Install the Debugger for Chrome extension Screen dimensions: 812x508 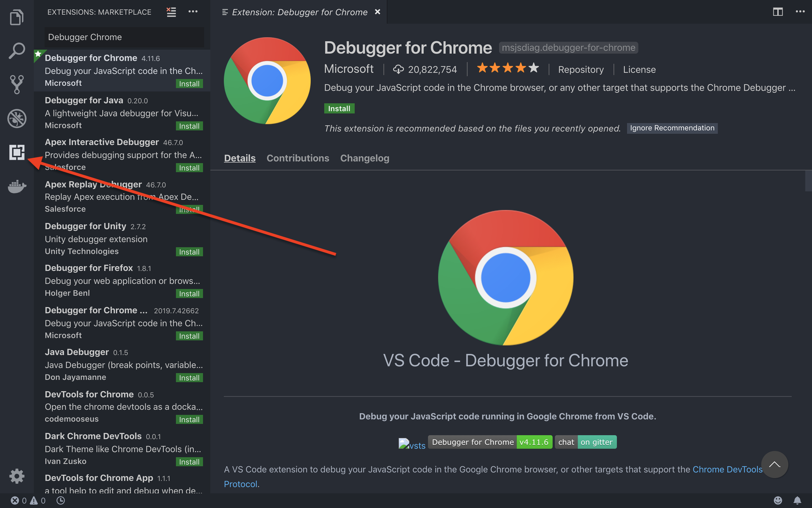tap(339, 108)
